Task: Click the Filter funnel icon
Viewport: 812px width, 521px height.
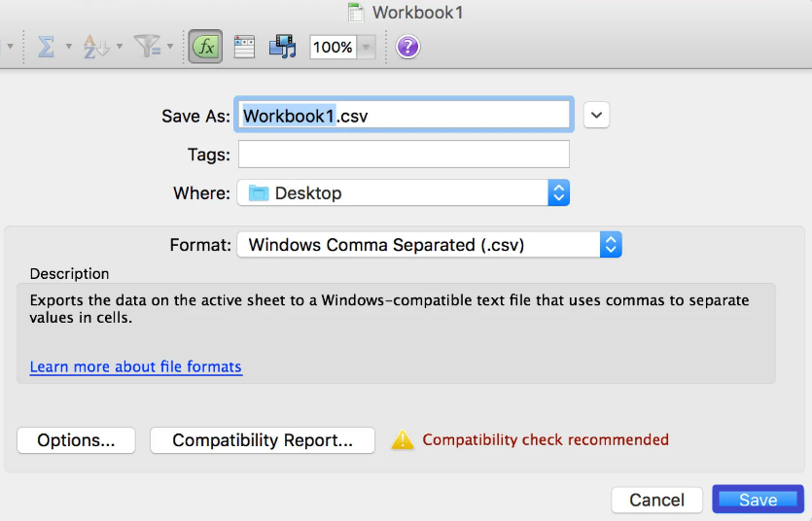Action: [x=148, y=47]
